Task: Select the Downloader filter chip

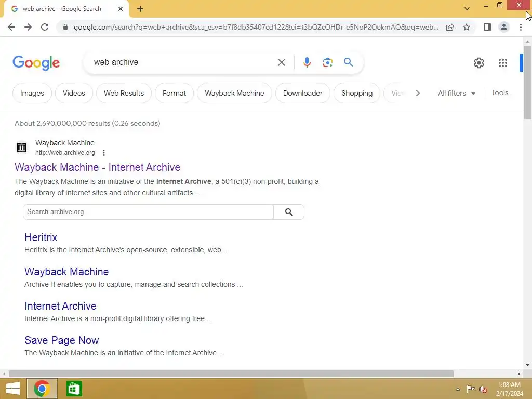Action: click(x=303, y=93)
